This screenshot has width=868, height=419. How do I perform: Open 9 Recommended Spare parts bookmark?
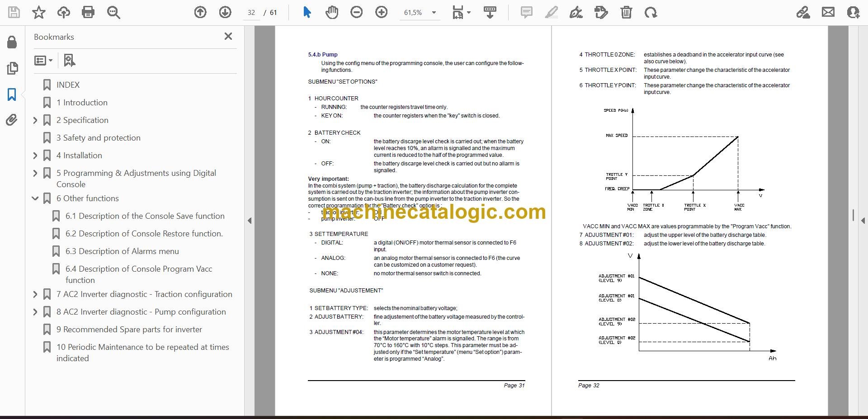click(129, 330)
